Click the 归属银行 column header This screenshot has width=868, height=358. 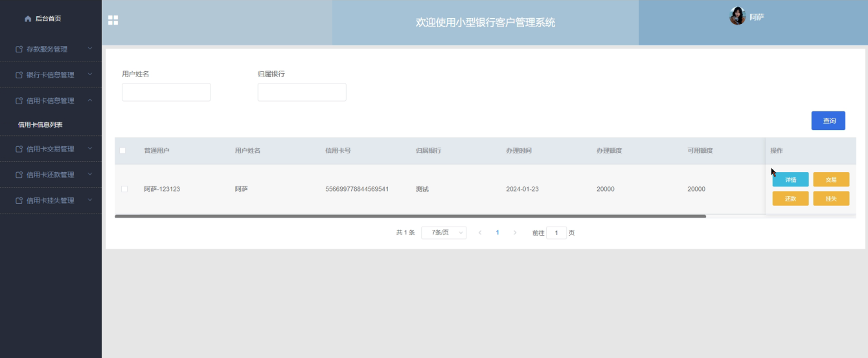coord(429,151)
